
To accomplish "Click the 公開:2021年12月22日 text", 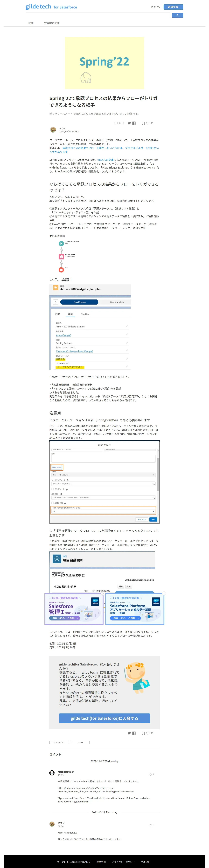I will click(63, 643).
